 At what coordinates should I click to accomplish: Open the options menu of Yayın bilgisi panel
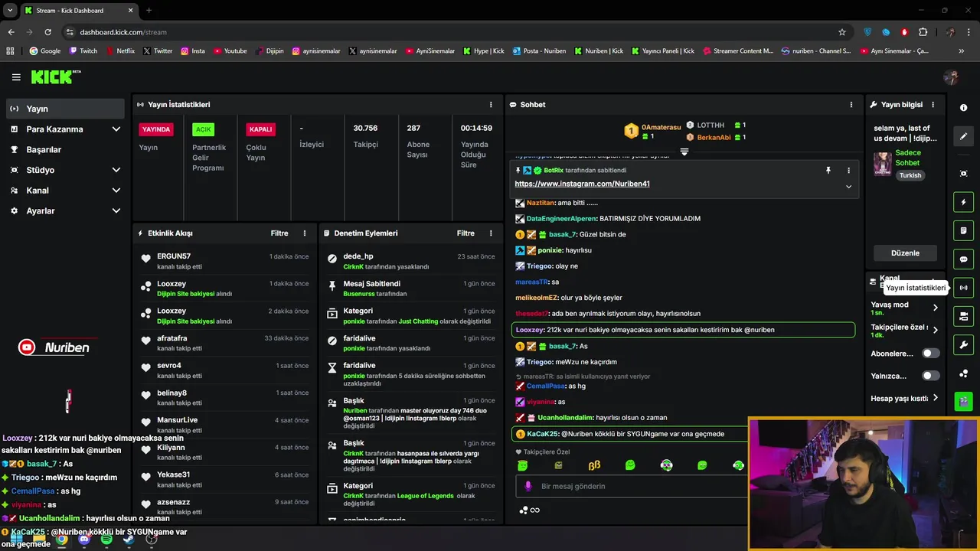(933, 105)
